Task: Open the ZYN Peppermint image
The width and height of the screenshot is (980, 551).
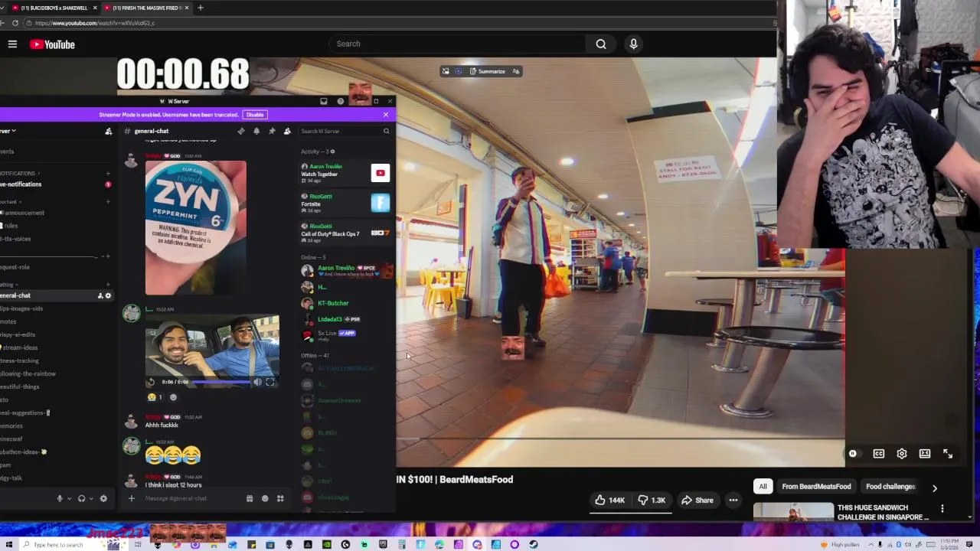Action: pyautogui.click(x=196, y=227)
